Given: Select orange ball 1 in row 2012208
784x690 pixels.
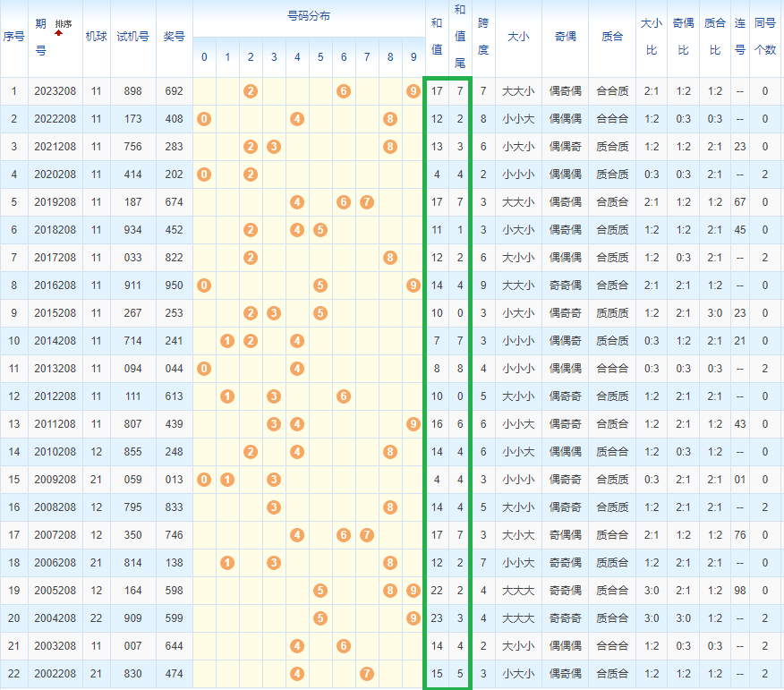Looking at the screenshot, I should 227,396.
